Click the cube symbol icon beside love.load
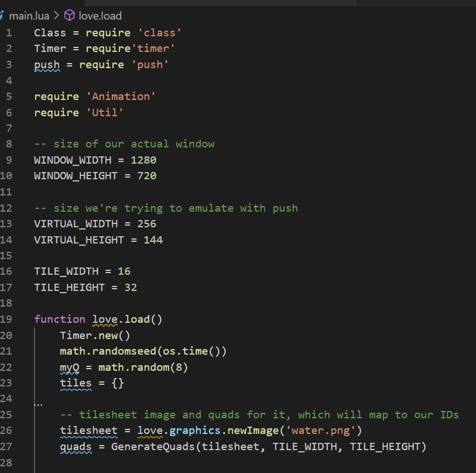 (70, 15)
